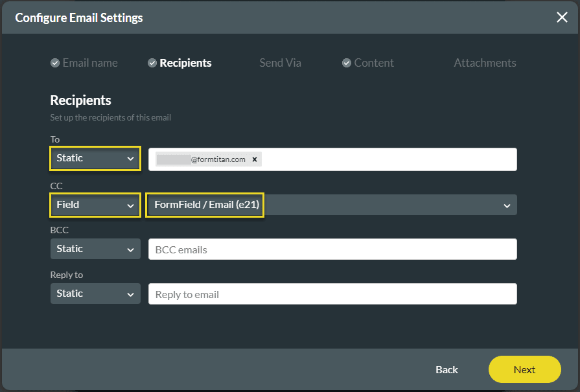This screenshot has width=580, height=392.
Task: Jump to the Content step
Action: pyautogui.click(x=374, y=63)
